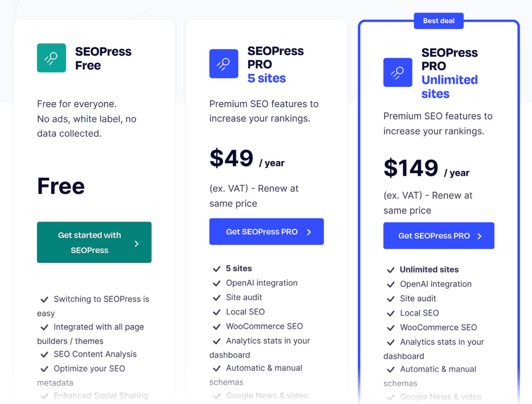Select the Best deal badge

pyautogui.click(x=438, y=21)
